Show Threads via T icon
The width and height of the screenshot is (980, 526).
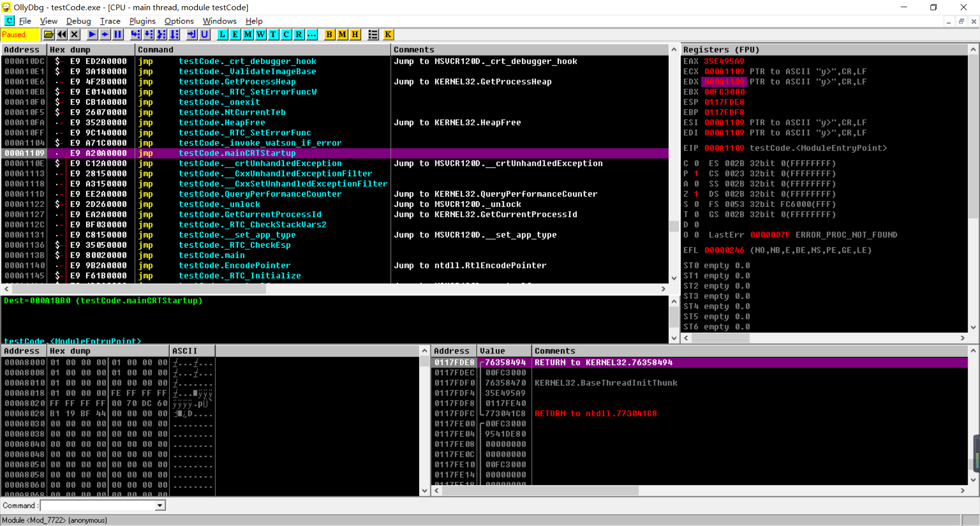tap(274, 35)
